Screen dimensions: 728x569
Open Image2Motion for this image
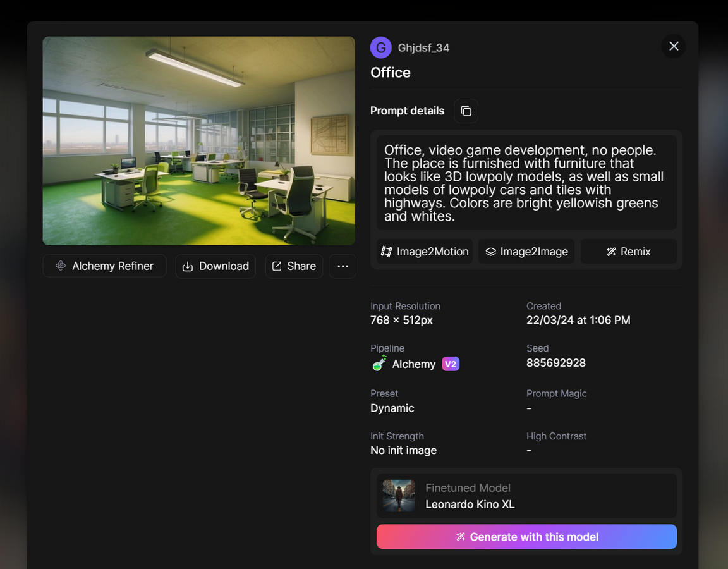coord(425,251)
